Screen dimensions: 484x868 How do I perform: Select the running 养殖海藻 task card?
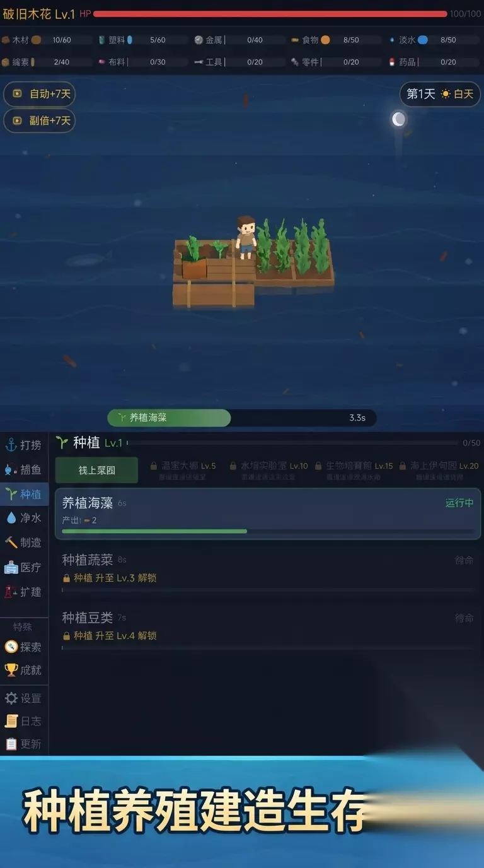(x=268, y=513)
